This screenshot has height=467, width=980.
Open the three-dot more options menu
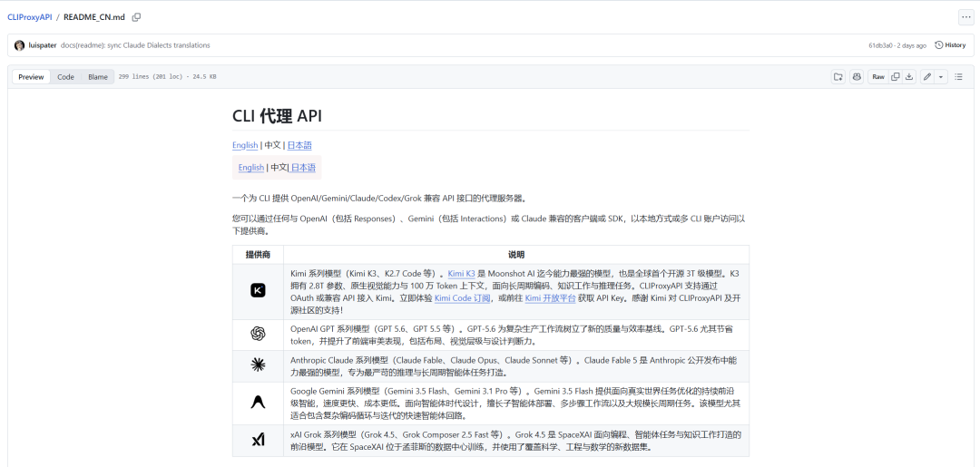tap(965, 17)
